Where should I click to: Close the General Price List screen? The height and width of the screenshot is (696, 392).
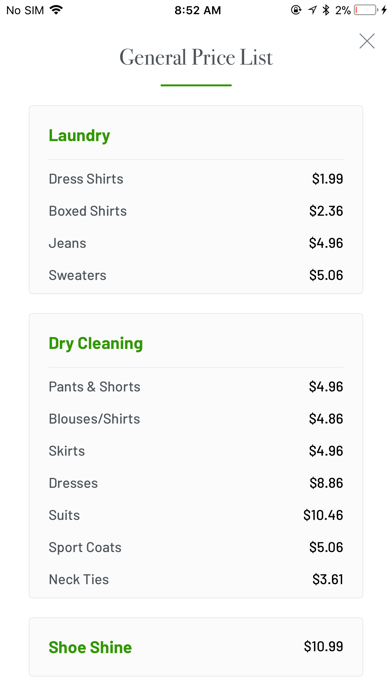[x=367, y=41]
